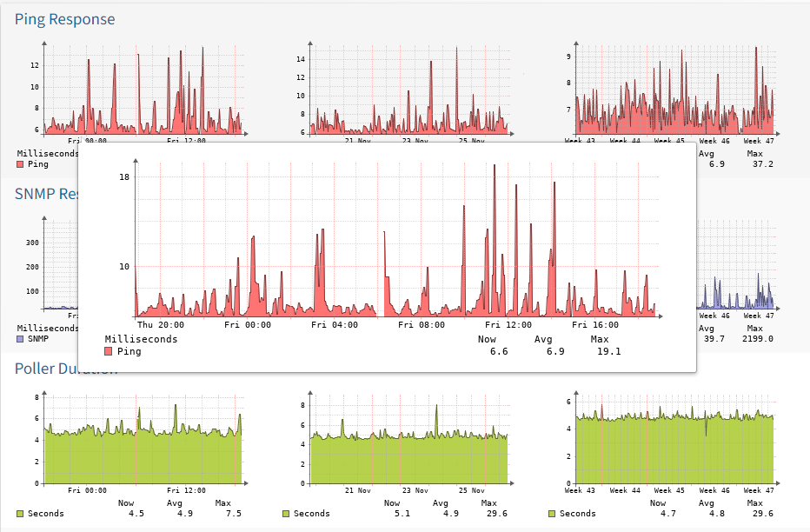Image resolution: width=810 pixels, height=532 pixels.
Task: Click the Fri 04:00 axis label
Action: coord(335,325)
